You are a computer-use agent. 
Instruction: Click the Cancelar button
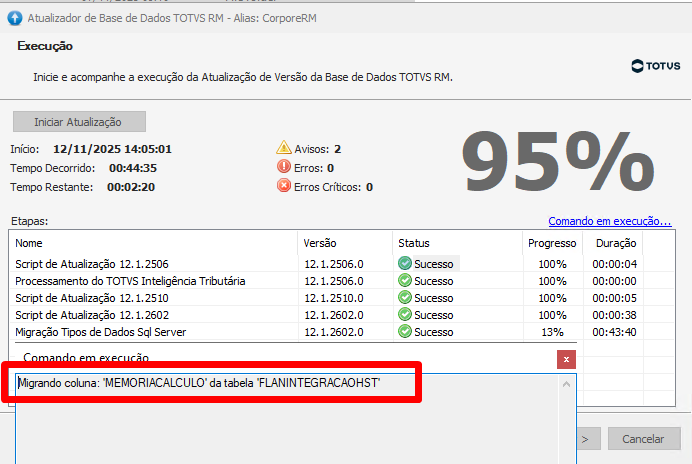(644, 439)
